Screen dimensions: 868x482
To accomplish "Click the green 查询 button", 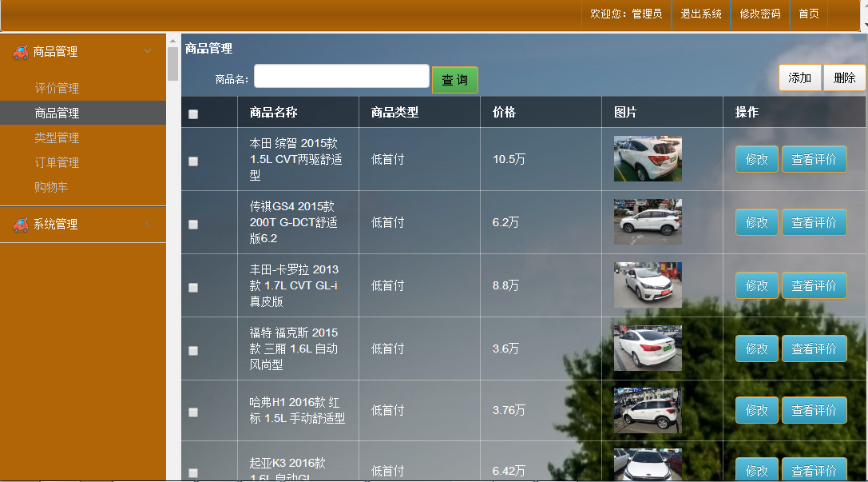I will 454,80.
